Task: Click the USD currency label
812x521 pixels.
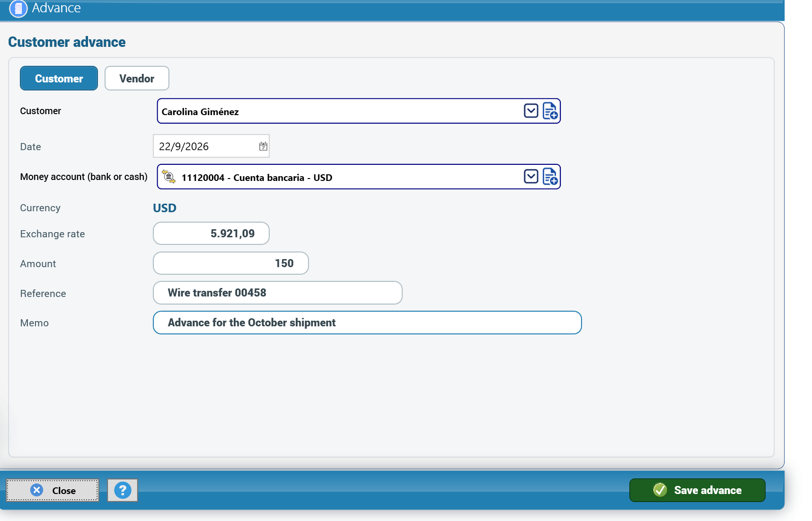Action: 165,208
